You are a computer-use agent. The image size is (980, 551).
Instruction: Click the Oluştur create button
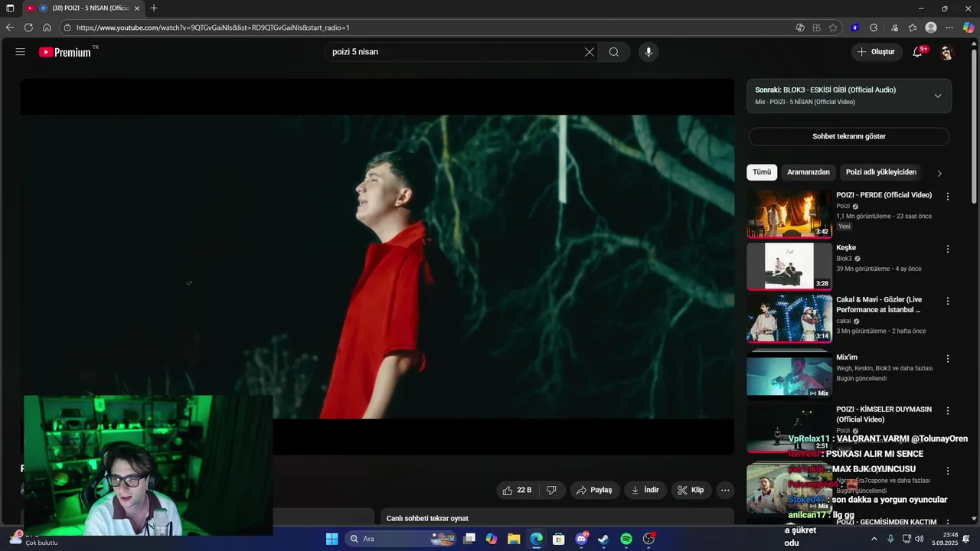876,52
